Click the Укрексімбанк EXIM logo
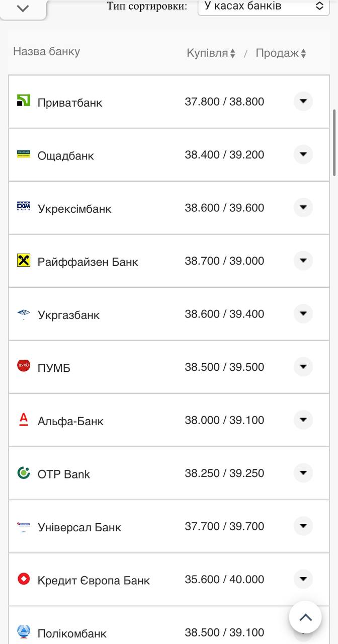The image size is (338, 644). point(24,206)
